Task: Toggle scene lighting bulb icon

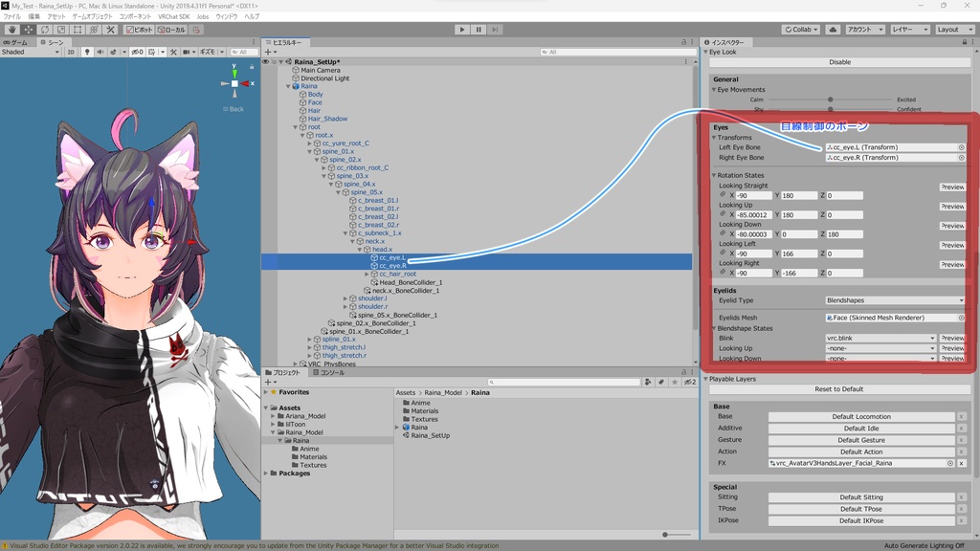Action: tap(87, 52)
